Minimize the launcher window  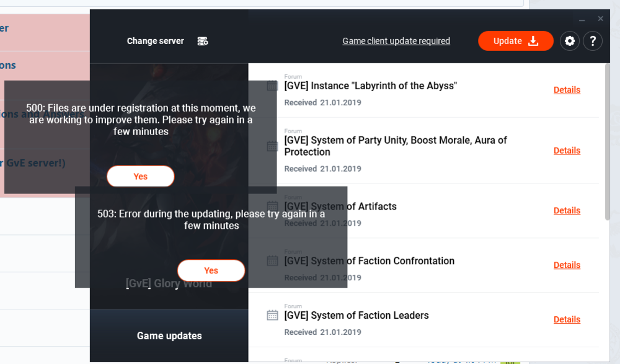click(x=583, y=19)
